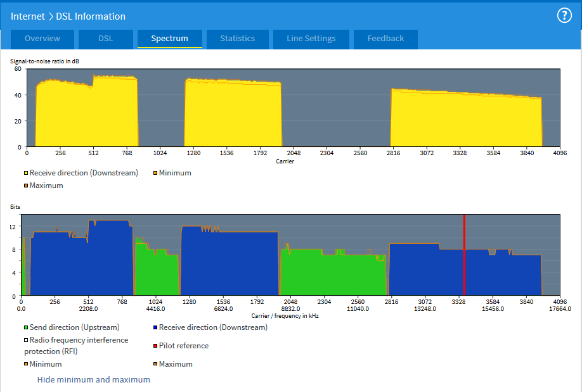The width and height of the screenshot is (582, 392).
Task: Click the Internet breadcrumb link
Action: pos(28,16)
